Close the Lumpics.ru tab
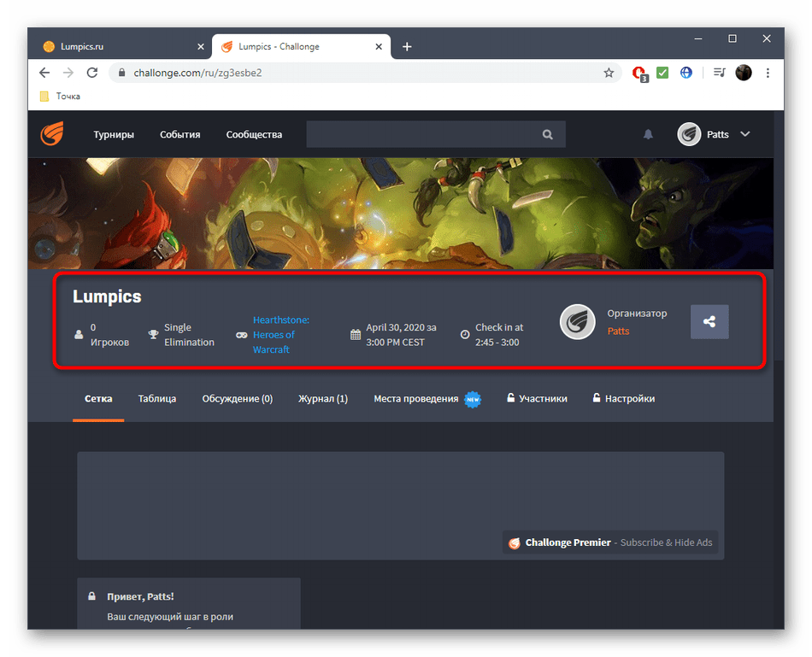The height and width of the screenshot is (657, 812). click(x=201, y=47)
